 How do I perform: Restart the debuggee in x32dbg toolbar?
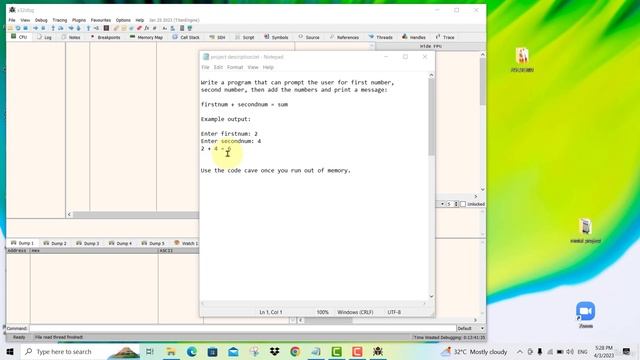pos(18,28)
